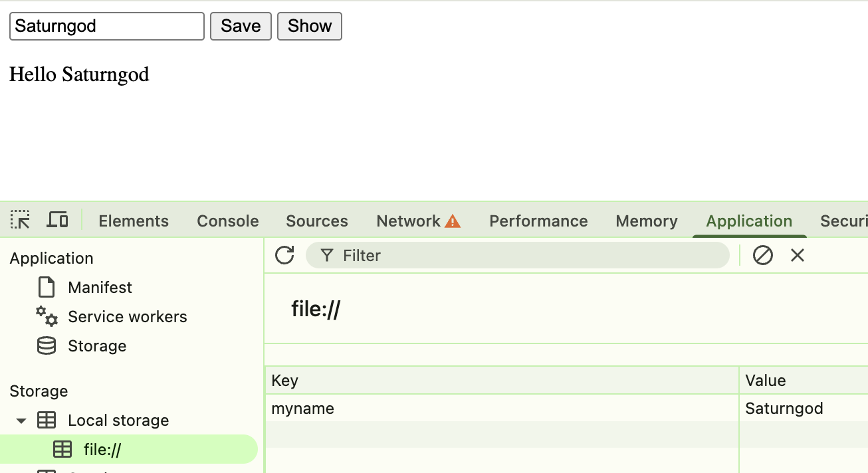Select Local storage in the sidebar
Image resolution: width=868 pixels, height=473 pixels.
tap(118, 421)
